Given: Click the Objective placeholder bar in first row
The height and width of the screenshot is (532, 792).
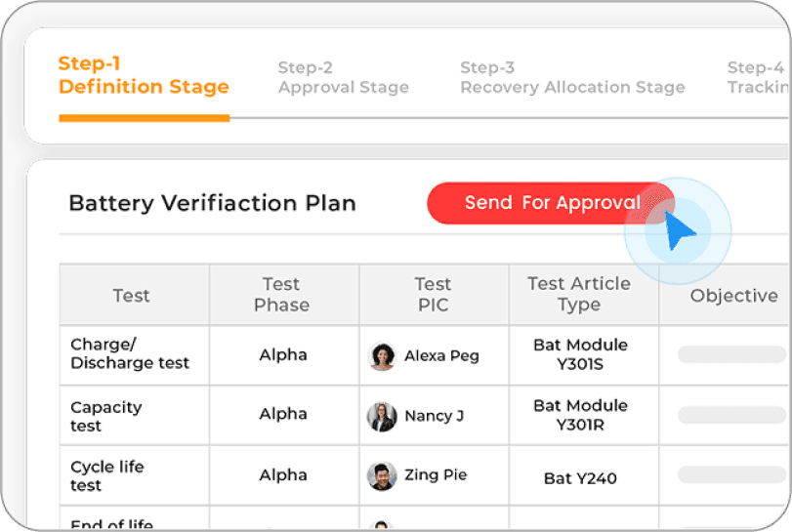Looking at the screenshot, I should pyautogui.click(x=732, y=354).
